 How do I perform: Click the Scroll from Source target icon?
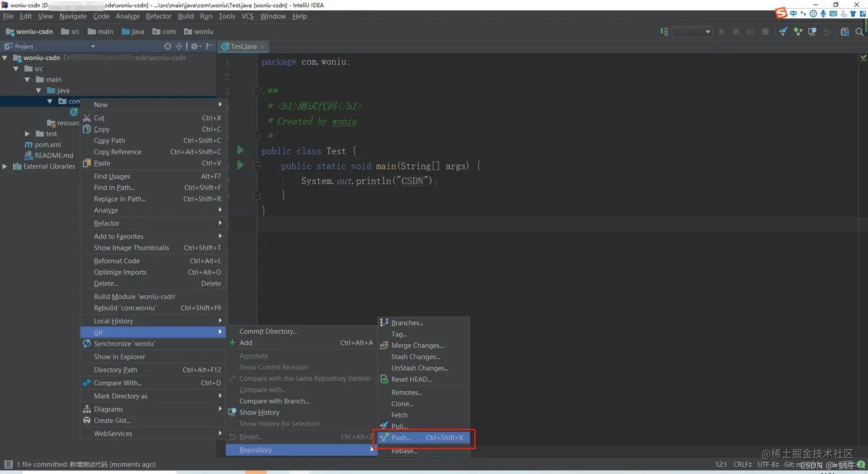[168, 46]
